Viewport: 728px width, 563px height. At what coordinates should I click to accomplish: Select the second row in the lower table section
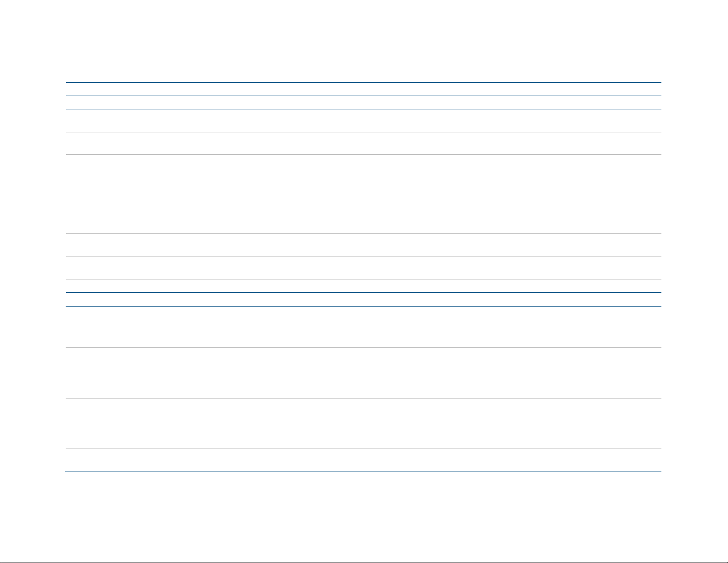point(363,373)
